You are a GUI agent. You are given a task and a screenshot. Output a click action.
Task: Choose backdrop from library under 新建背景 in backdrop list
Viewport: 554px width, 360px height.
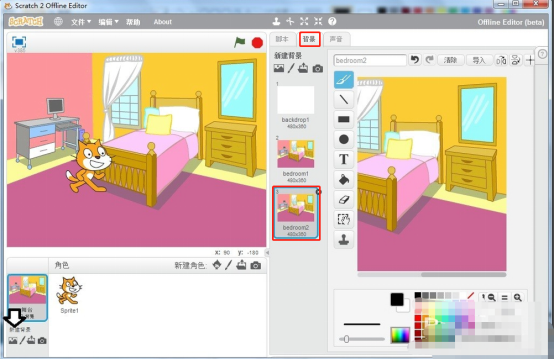point(279,68)
